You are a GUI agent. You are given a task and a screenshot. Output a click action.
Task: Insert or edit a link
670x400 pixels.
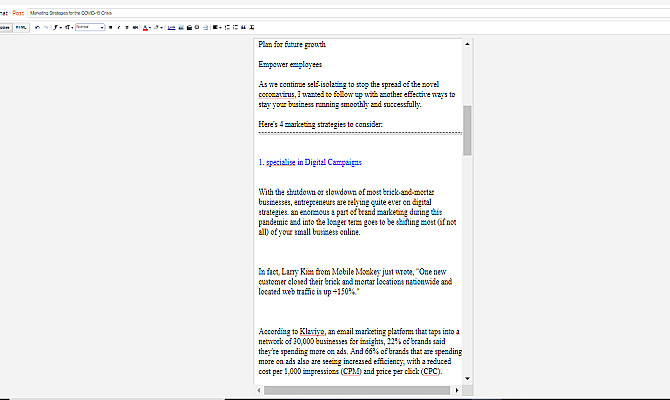pos(171,27)
